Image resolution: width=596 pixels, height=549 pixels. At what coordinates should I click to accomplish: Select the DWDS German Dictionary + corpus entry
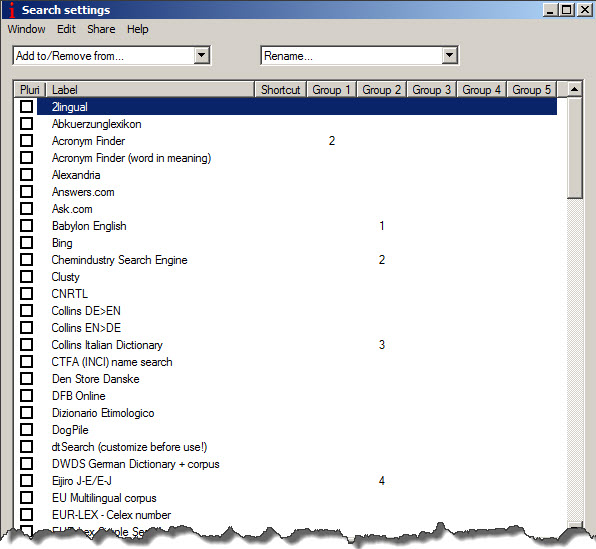pos(136,464)
